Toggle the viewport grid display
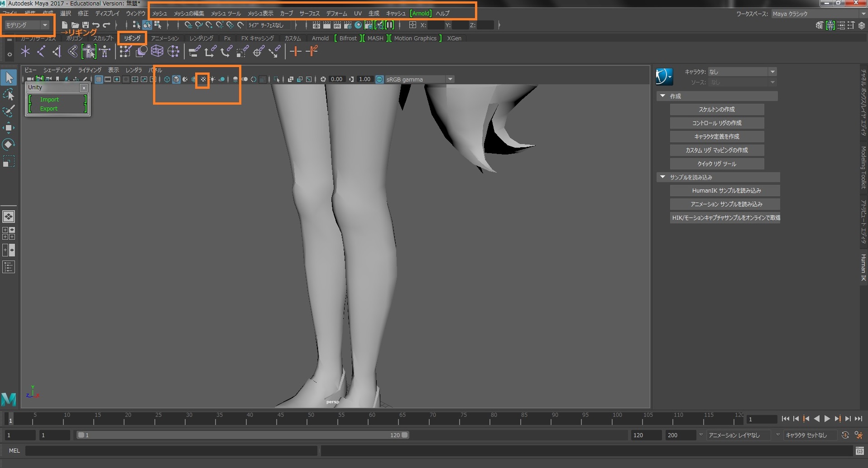868x468 pixels. [99, 79]
